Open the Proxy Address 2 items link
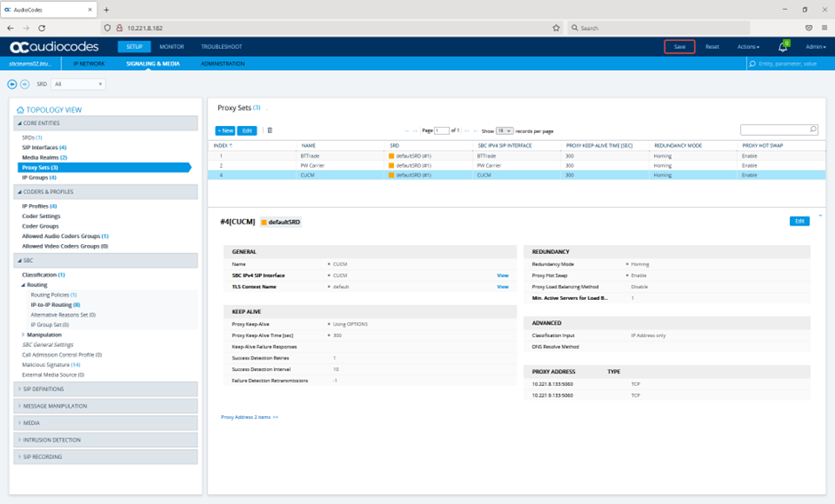The height and width of the screenshot is (504, 835). click(249, 417)
